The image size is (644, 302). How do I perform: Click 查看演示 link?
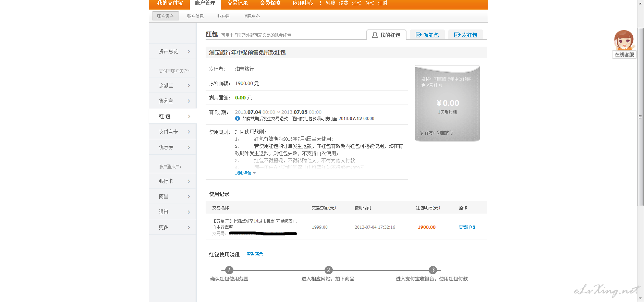tap(255, 254)
